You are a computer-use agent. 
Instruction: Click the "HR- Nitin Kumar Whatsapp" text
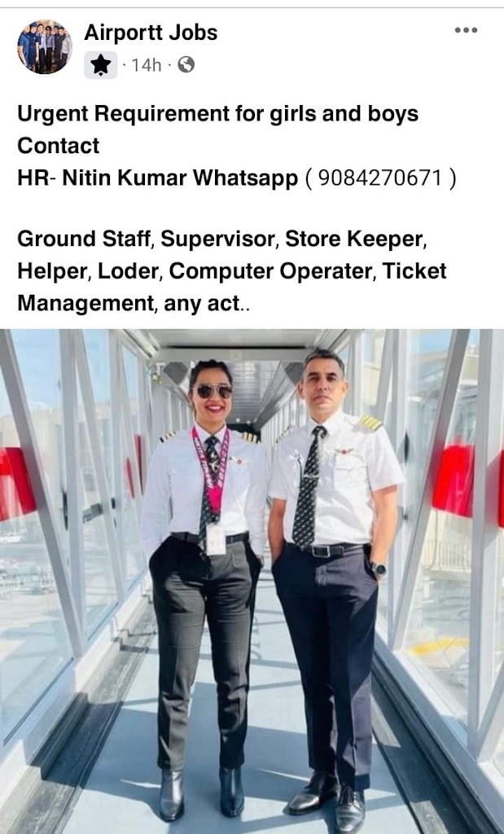tap(157, 178)
